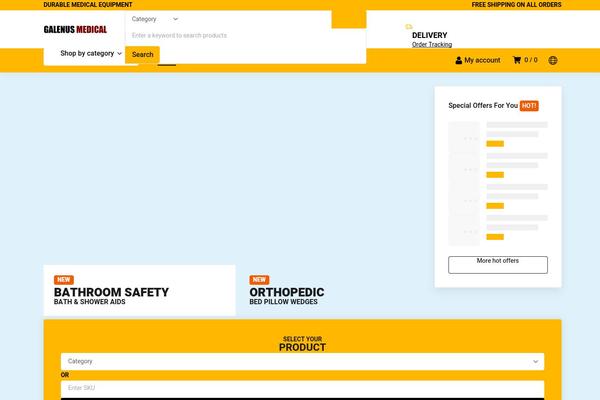Open the globe language selector
600x400 pixels.
[x=553, y=60]
